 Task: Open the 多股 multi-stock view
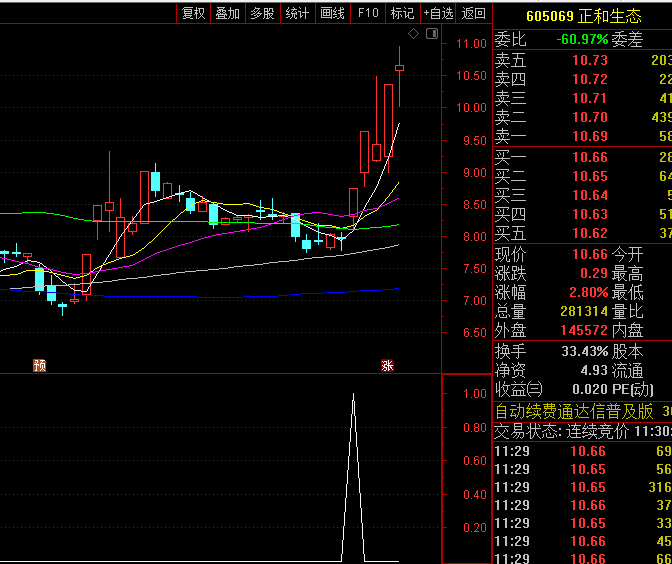click(262, 13)
